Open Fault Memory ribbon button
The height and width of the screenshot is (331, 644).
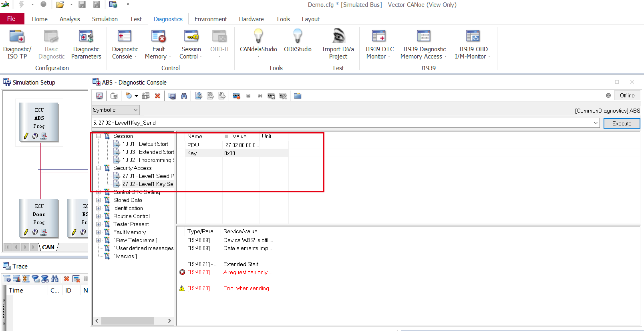tap(159, 44)
